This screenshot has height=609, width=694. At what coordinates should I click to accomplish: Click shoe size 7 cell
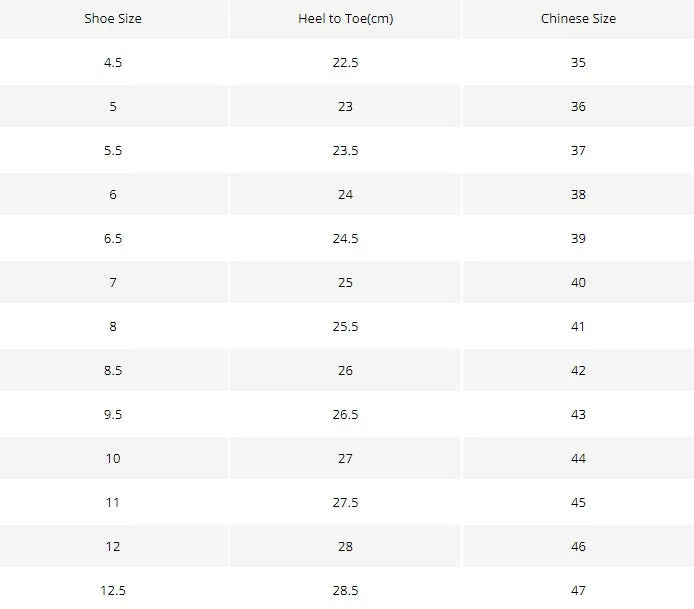click(x=113, y=283)
